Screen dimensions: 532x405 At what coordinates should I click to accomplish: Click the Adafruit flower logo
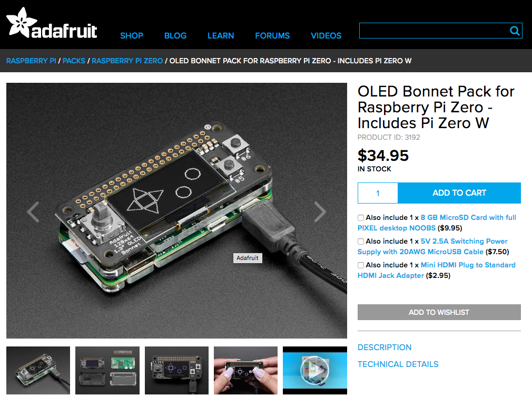pyautogui.click(x=22, y=23)
